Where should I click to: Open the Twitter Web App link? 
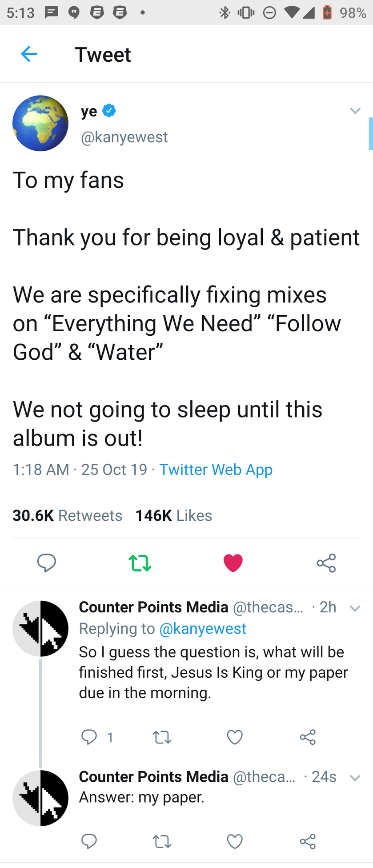[216, 470]
